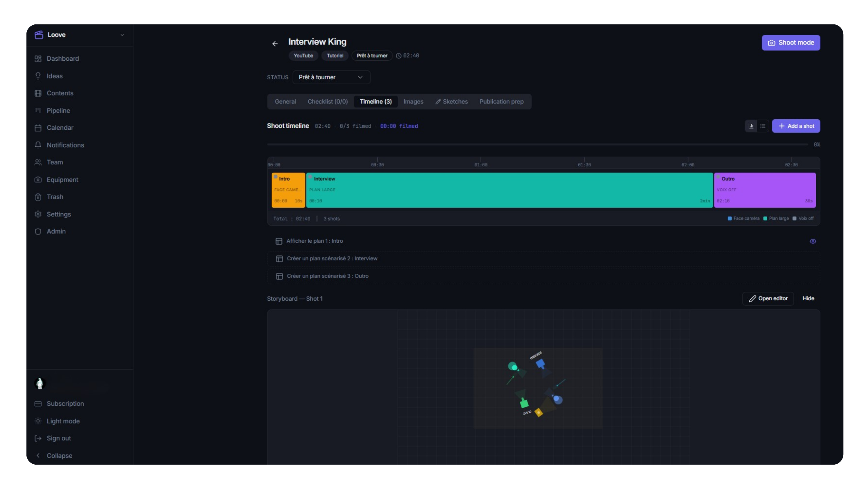Toggle visibility of plan 1: Intro
The width and height of the screenshot is (868, 488).
coord(813,241)
